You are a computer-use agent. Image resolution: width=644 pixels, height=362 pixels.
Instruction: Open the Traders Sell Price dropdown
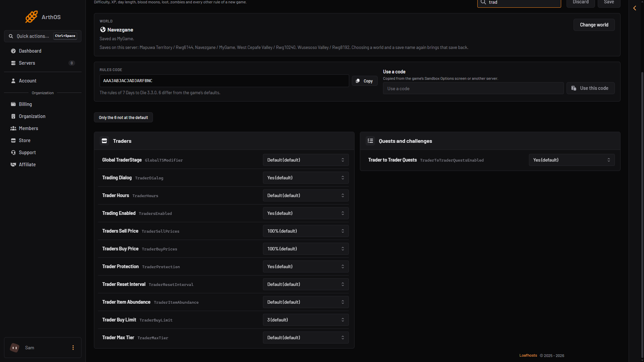[306, 231]
